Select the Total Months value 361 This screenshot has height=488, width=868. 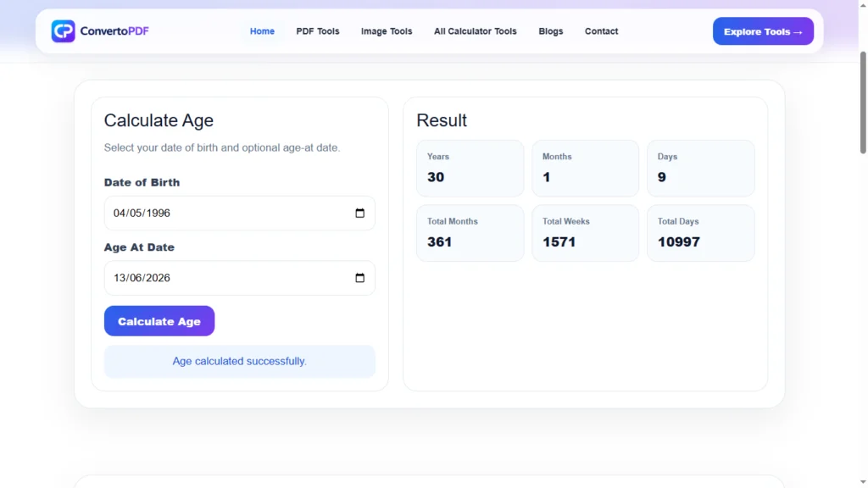coord(440,241)
